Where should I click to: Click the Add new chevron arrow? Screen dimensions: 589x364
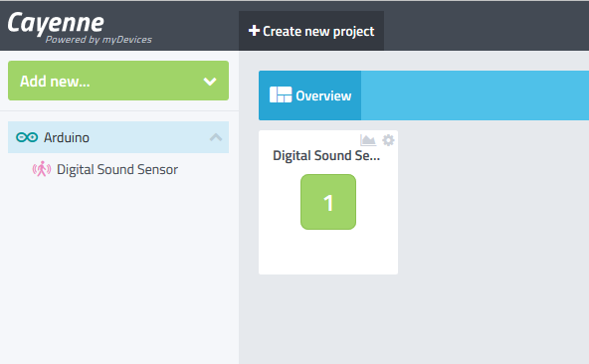click(210, 82)
